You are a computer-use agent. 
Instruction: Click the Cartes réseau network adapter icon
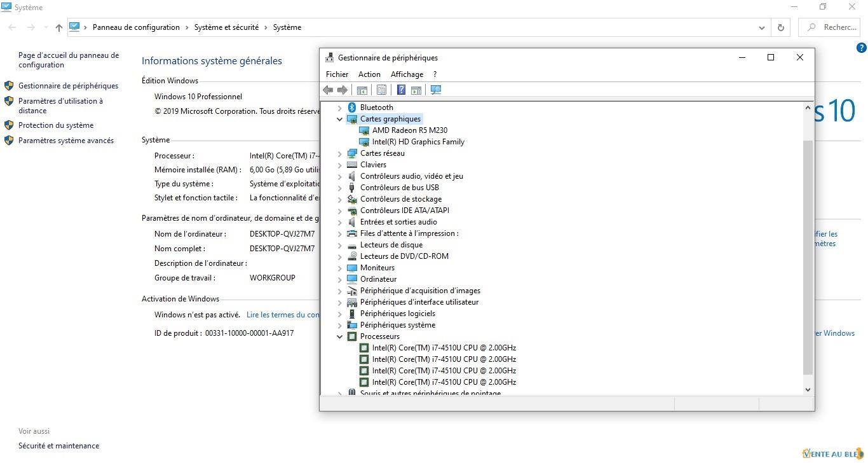(x=352, y=153)
